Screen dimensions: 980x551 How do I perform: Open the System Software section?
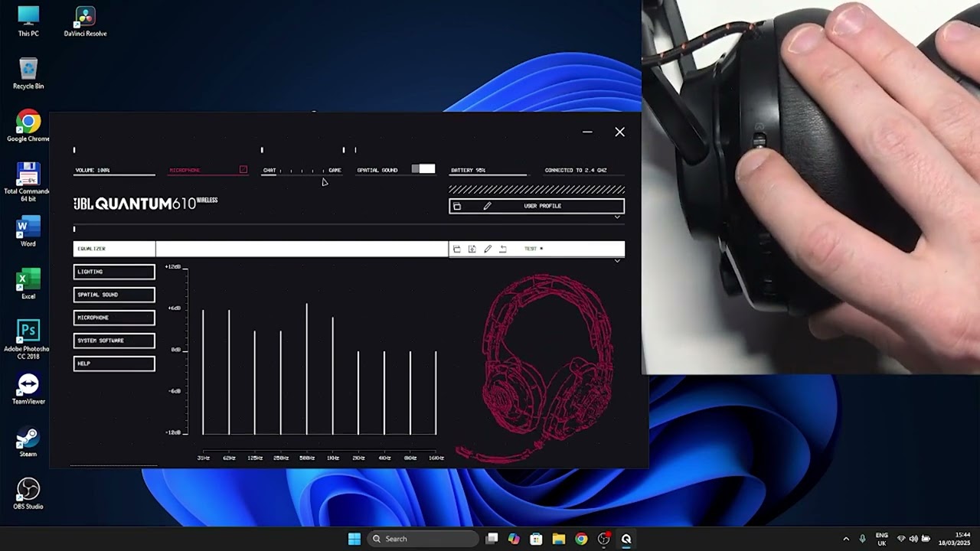(114, 341)
